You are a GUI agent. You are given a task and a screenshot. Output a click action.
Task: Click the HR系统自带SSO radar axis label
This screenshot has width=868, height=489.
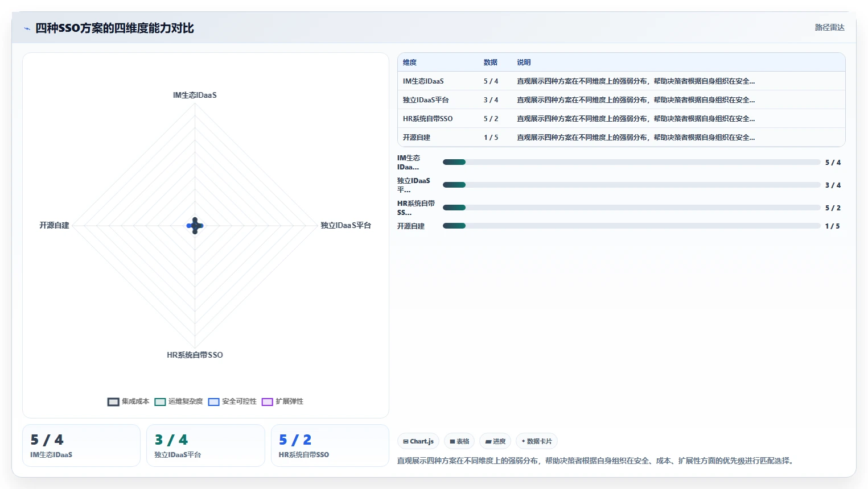(195, 355)
